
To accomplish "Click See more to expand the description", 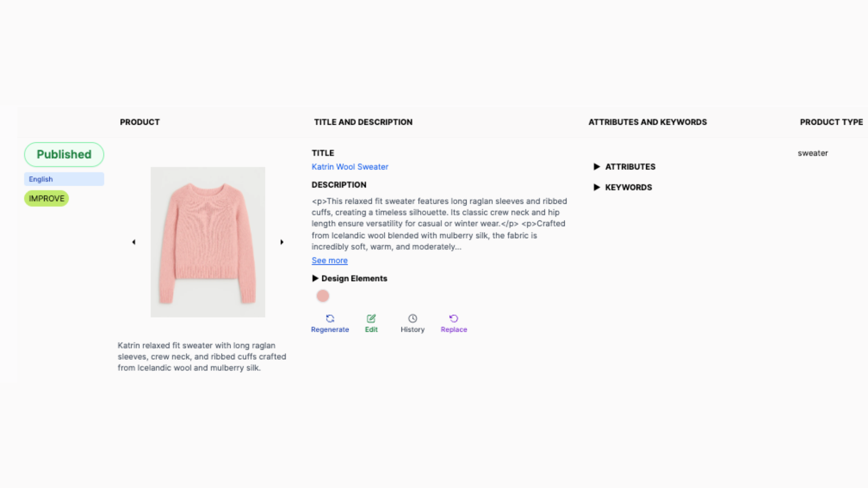I will (x=330, y=260).
